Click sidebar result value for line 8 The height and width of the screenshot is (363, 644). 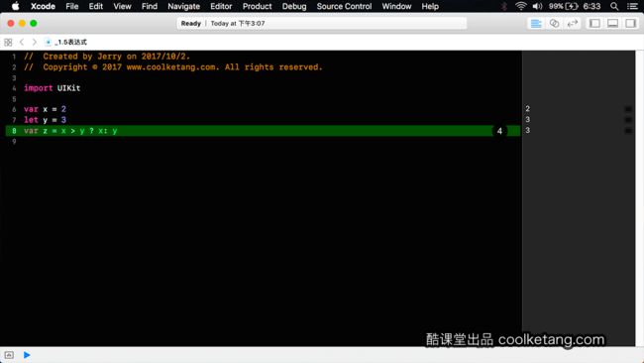click(528, 130)
